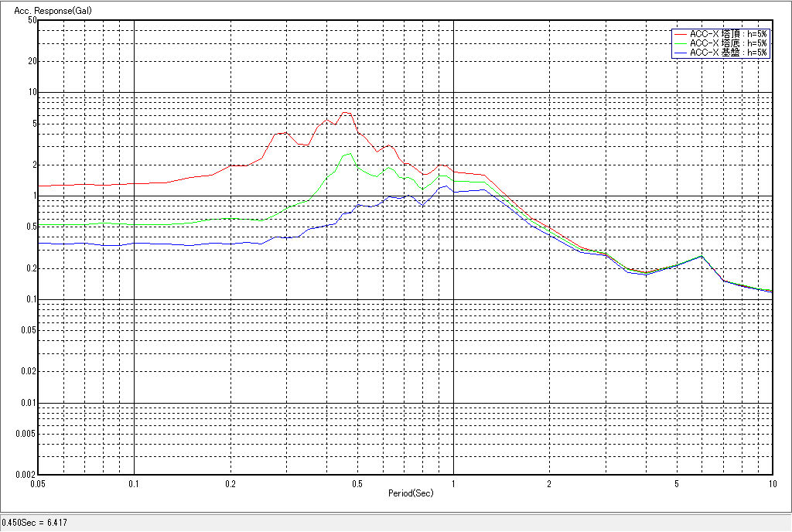Click the 50 tick label on the response axis
792x532 pixels.
click(32, 20)
